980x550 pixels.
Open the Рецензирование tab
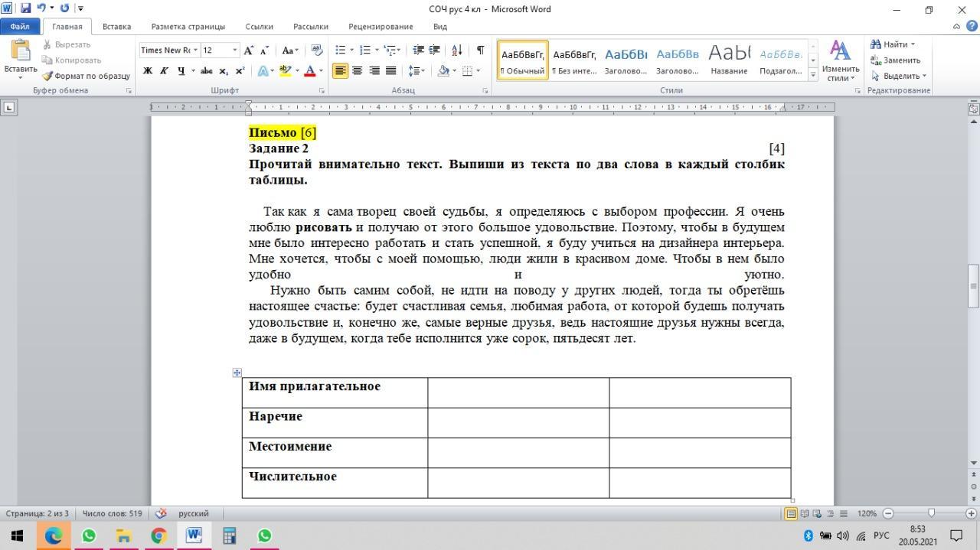381,26
